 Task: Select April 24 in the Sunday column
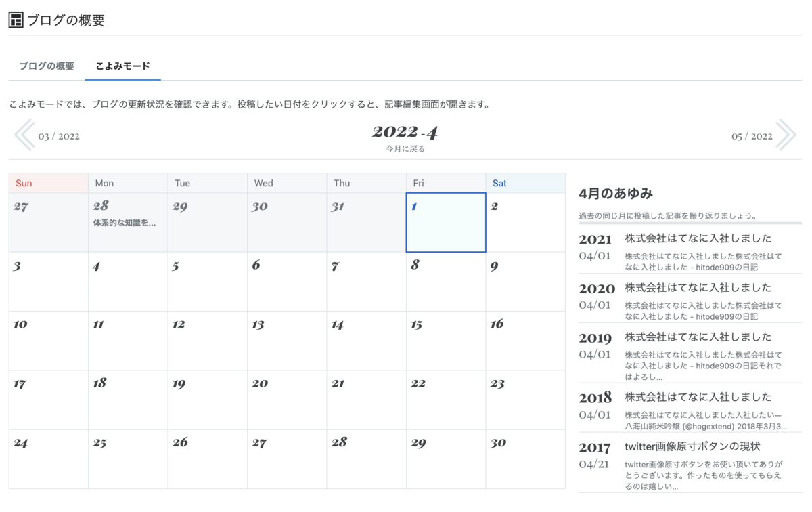(47, 458)
